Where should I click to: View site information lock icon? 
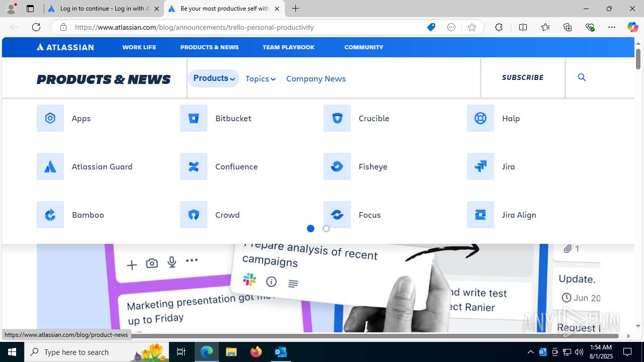point(63,27)
